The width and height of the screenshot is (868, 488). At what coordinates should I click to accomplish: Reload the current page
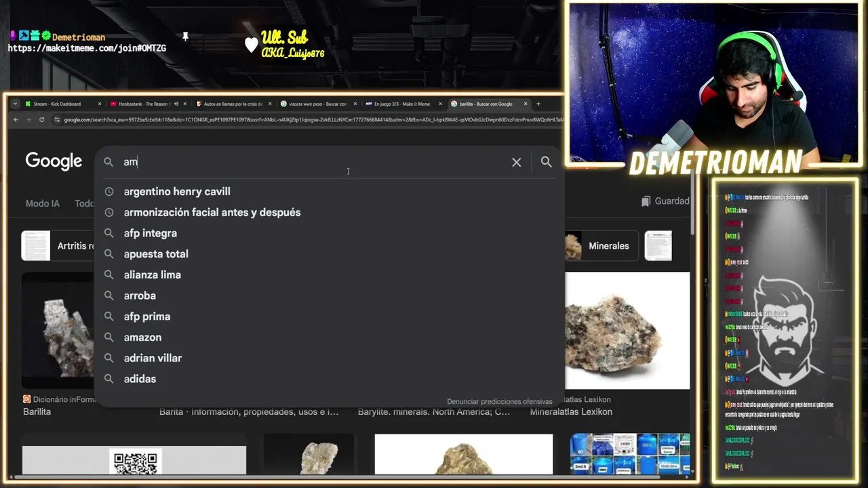41,120
